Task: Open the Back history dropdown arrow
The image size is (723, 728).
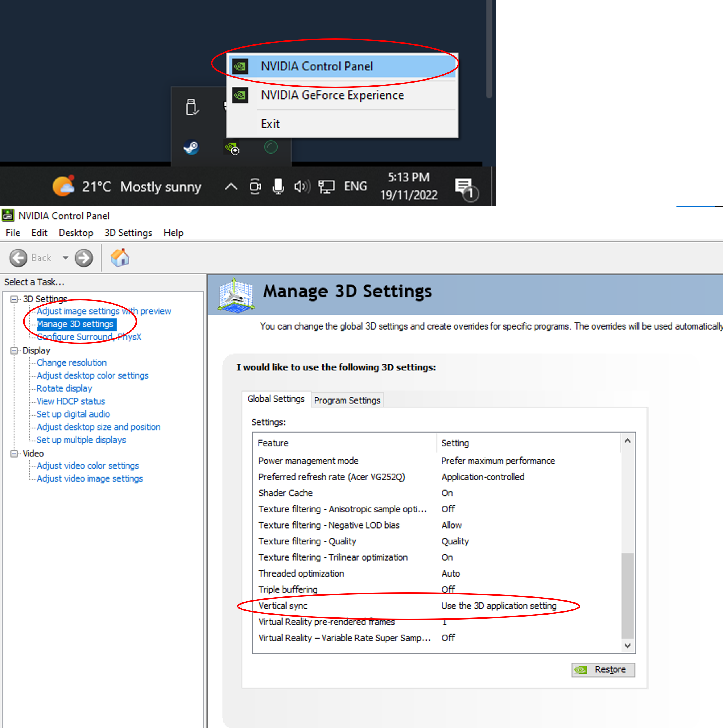Action: (x=66, y=258)
